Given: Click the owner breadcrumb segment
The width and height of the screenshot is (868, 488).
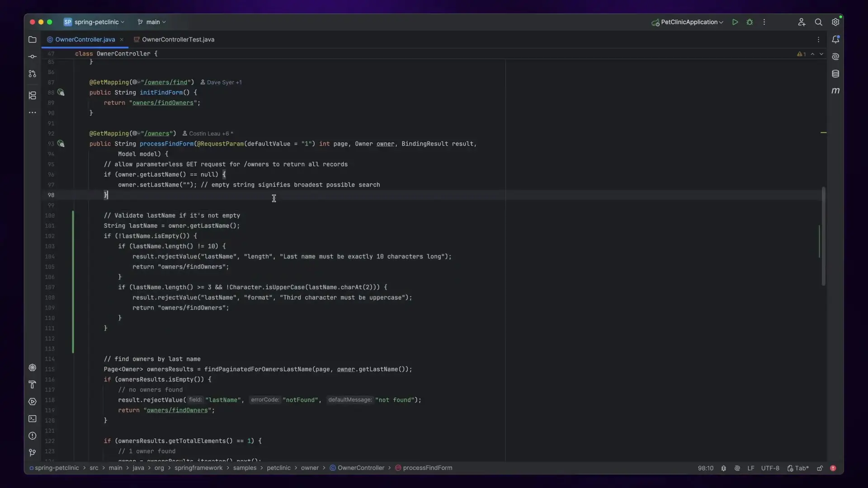Looking at the screenshot, I should (310, 468).
